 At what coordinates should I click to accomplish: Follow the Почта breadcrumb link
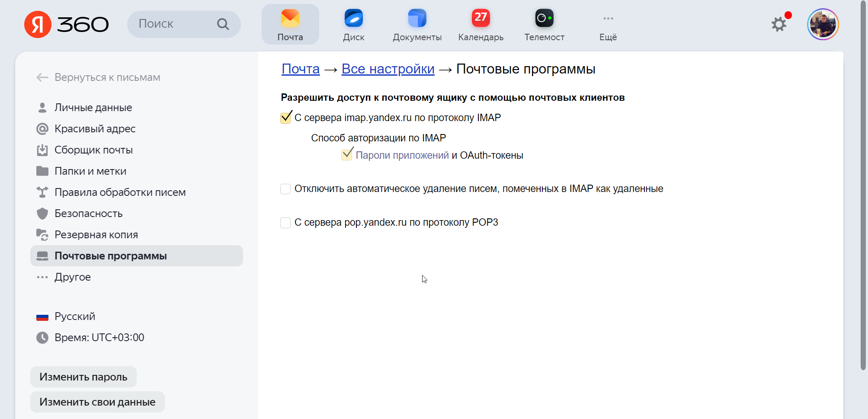301,69
